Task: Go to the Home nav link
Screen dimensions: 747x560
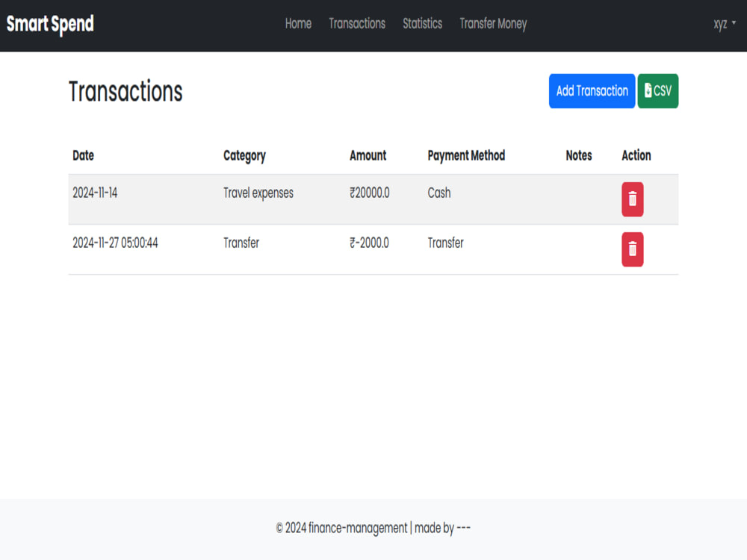Action: tap(298, 24)
